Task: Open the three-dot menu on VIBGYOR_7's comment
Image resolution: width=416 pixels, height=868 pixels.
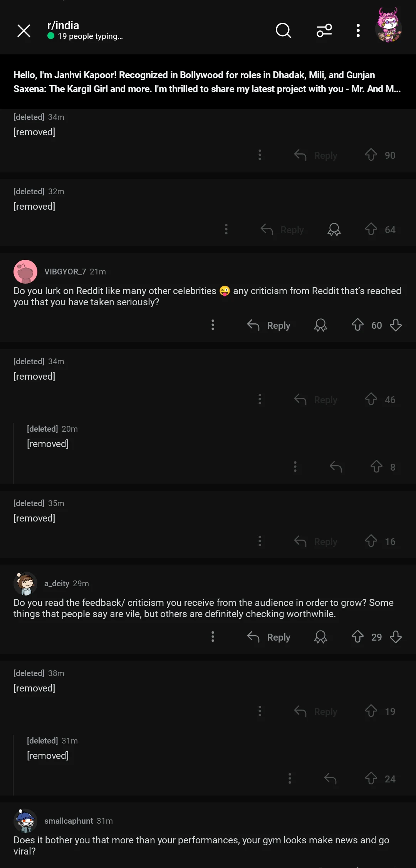Action: point(213,325)
